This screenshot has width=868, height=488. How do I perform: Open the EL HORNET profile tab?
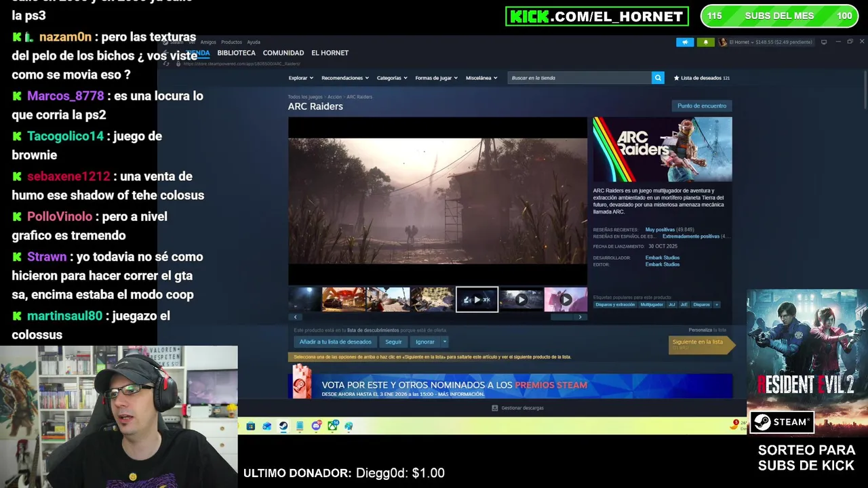330,53
